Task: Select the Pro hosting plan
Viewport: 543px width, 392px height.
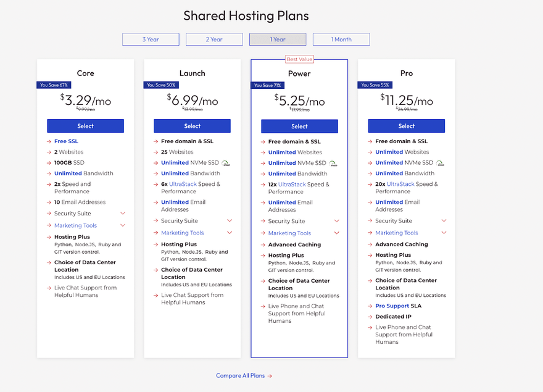Action: [407, 126]
